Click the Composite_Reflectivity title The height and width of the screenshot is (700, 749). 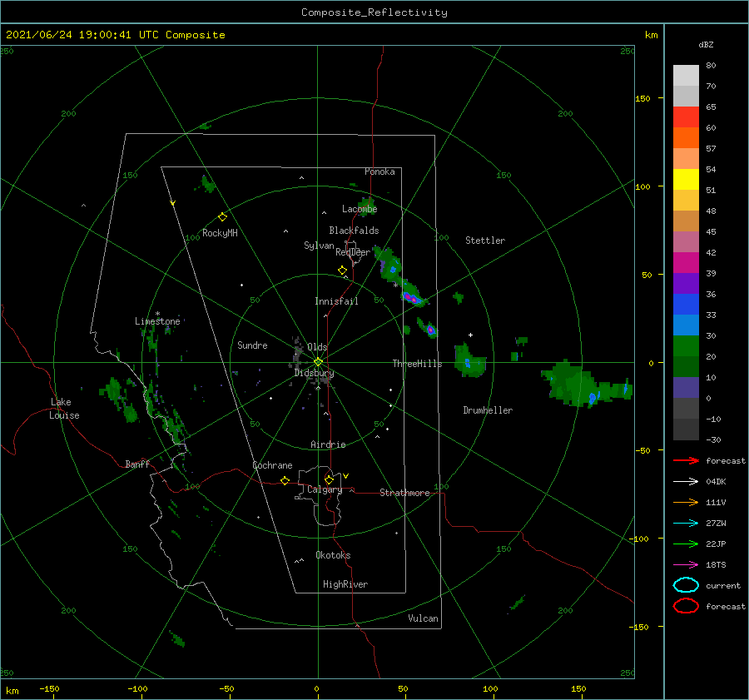(x=374, y=12)
